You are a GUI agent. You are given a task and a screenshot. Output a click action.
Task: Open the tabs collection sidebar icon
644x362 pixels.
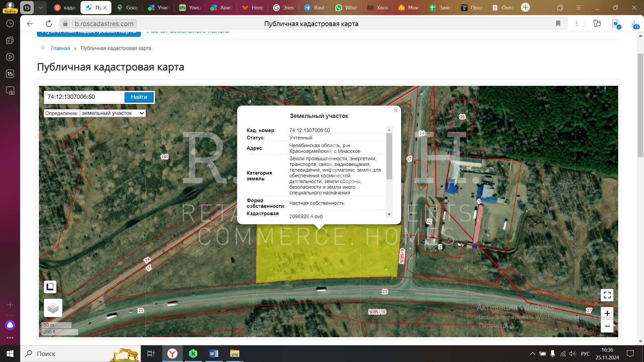coord(10,40)
